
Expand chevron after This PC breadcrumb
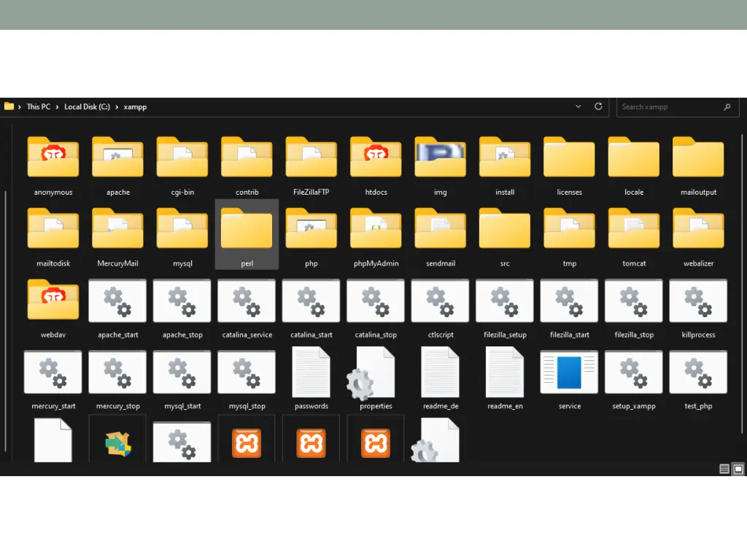pos(57,106)
